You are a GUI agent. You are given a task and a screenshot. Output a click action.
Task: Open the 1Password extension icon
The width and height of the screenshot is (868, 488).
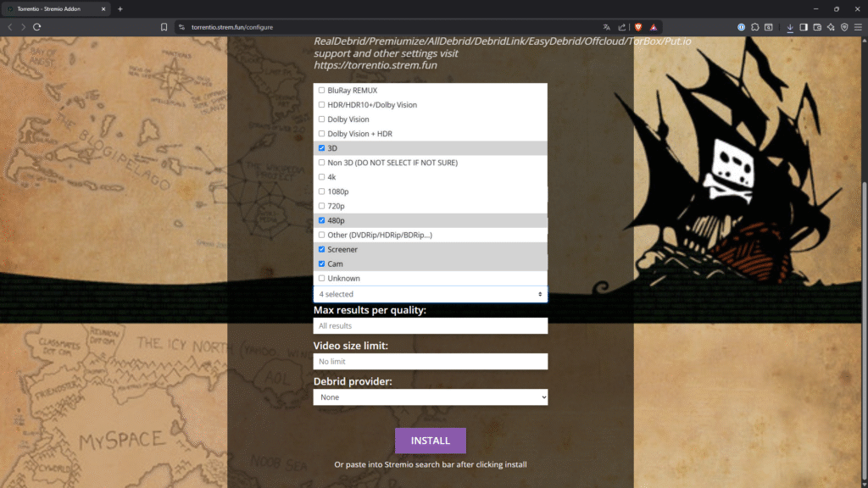pos(741,27)
